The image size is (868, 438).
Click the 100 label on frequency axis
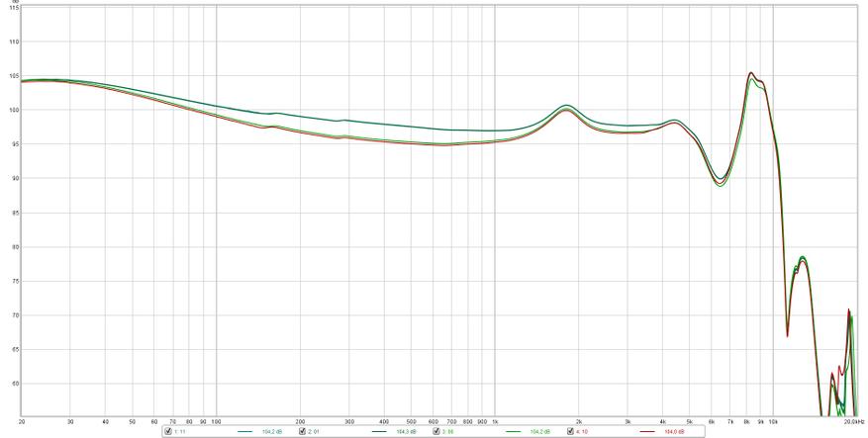215,421
